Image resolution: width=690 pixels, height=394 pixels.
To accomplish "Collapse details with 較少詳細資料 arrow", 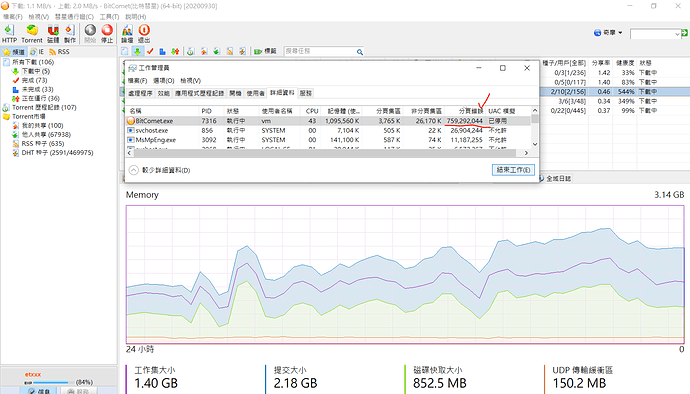I will pos(133,170).
